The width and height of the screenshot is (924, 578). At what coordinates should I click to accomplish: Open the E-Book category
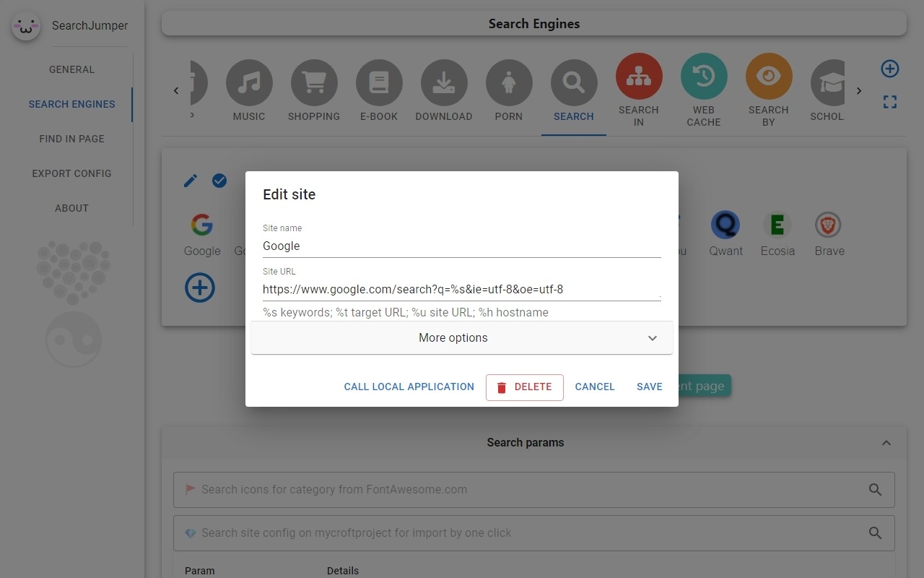pos(379,83)
